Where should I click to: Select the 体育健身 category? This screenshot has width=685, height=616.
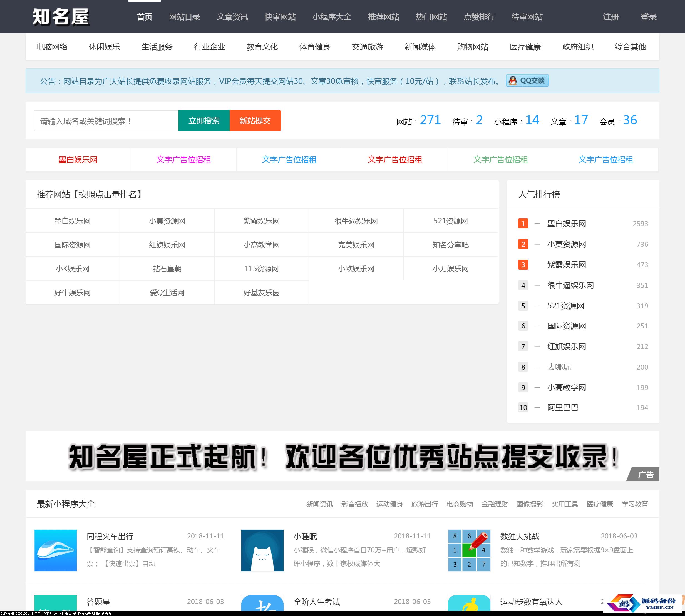click(315, 47)
